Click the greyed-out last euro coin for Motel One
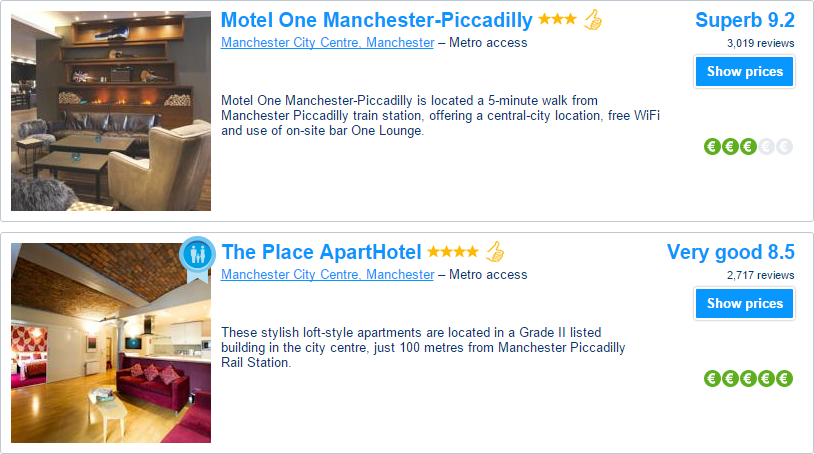Viewport: 814px width, 454px height. [784, 147]
